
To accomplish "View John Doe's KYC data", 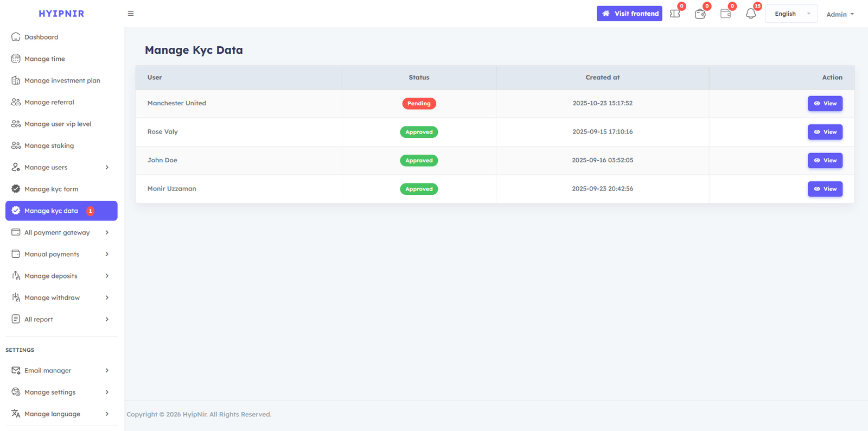I will pos(825,160).
